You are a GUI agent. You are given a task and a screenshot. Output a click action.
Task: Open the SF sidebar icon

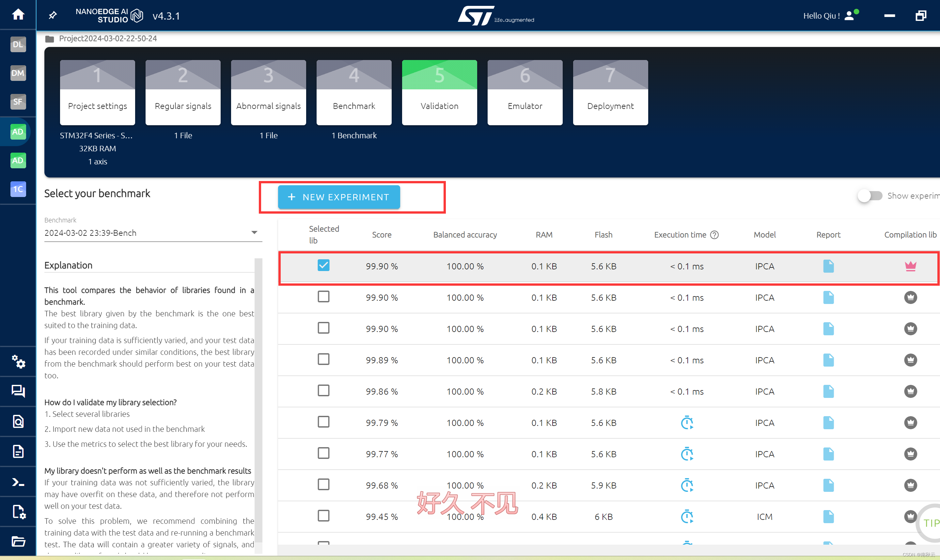[x=18, y=101]
